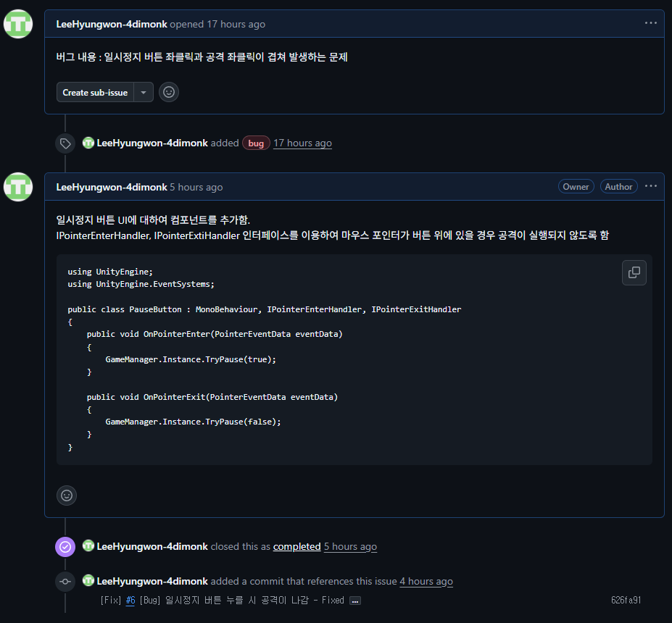The height and width of the screenshot is (623, 672).
Task: Open the three-dot menu on the Owner comment
Action: (x=650, y=186)
